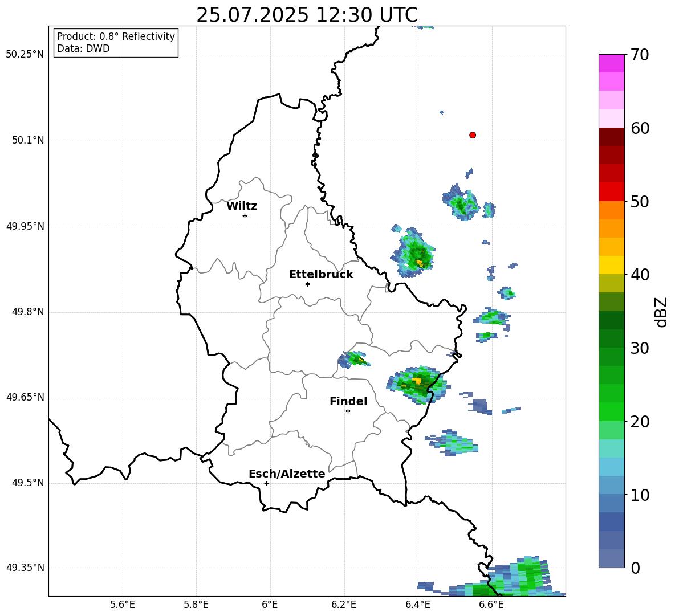
Task: Click the 6°E longitude label
Action: pos(270,605)
